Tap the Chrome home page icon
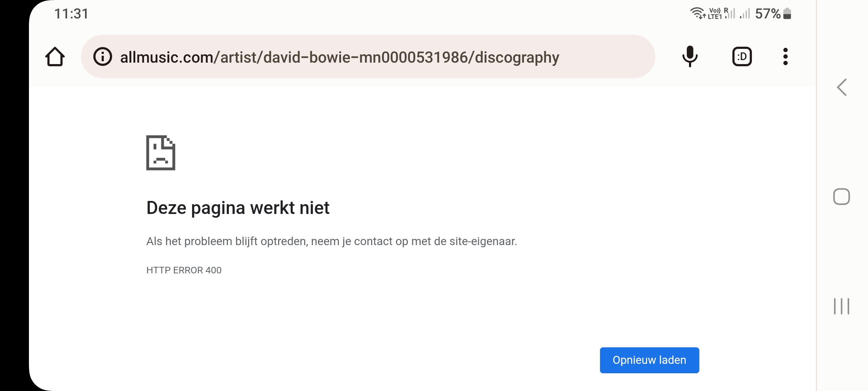868x391 pixels. pos(55,57)
